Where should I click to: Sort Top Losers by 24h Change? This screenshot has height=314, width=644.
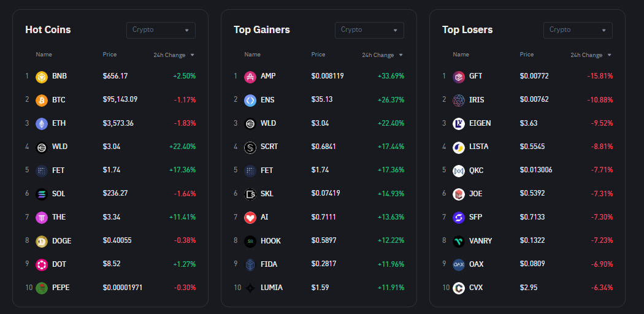[591, 55]
